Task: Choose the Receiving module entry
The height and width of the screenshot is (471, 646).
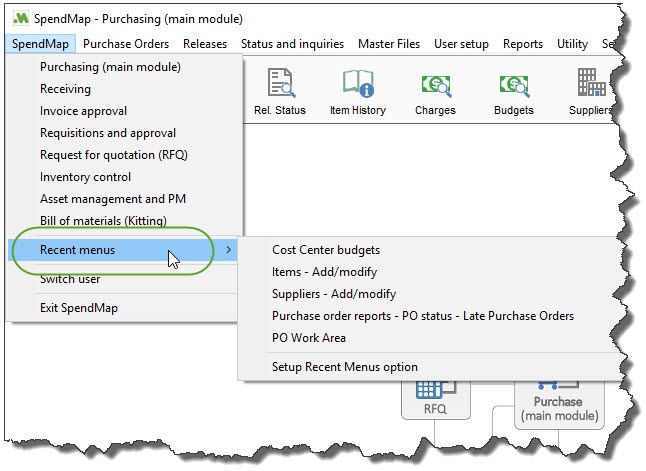Action: [124, 89]
